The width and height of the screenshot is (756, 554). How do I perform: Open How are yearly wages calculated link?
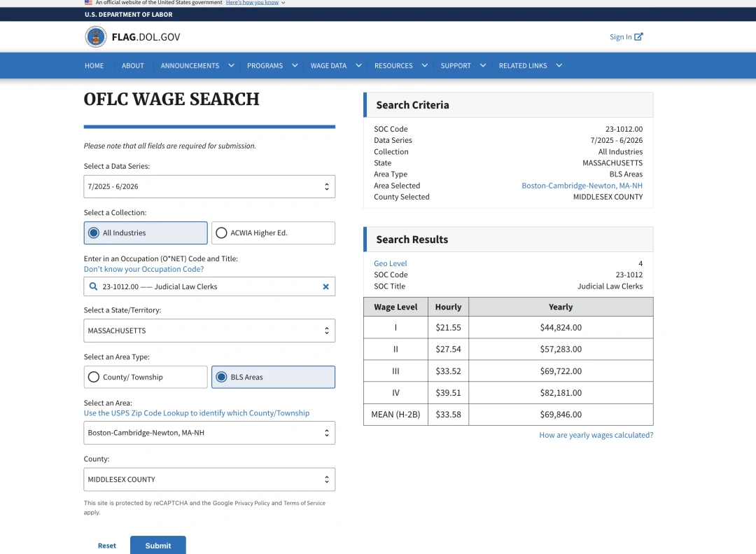click(x=596, y=435)
